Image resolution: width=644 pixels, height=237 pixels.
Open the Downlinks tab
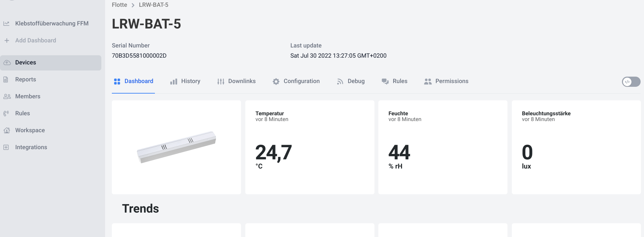pos(236,81)
